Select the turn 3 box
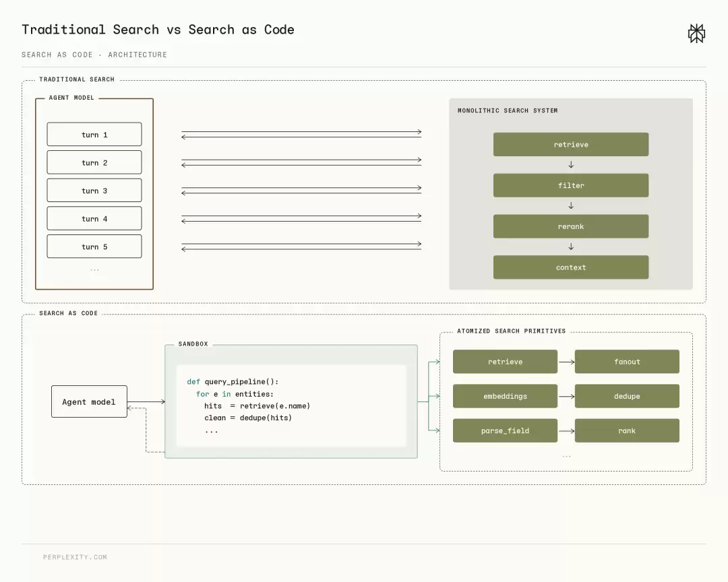Viewport: 728px width, 582px height. [x=94, y=190]
